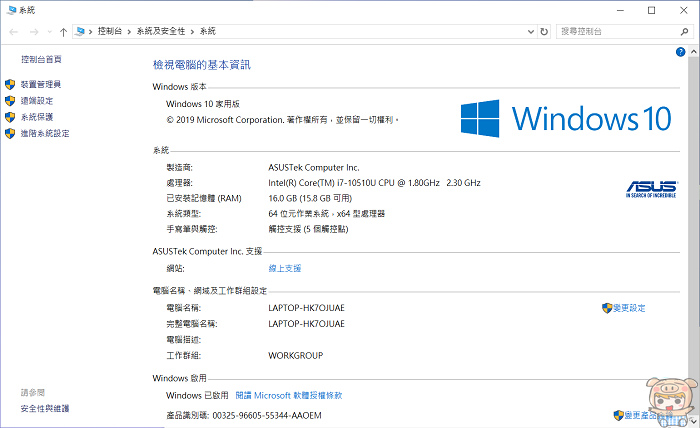Click the Intel Core i7-10510U processor text
The height and width of the screenshot is (428, 700).
point(374,183)
